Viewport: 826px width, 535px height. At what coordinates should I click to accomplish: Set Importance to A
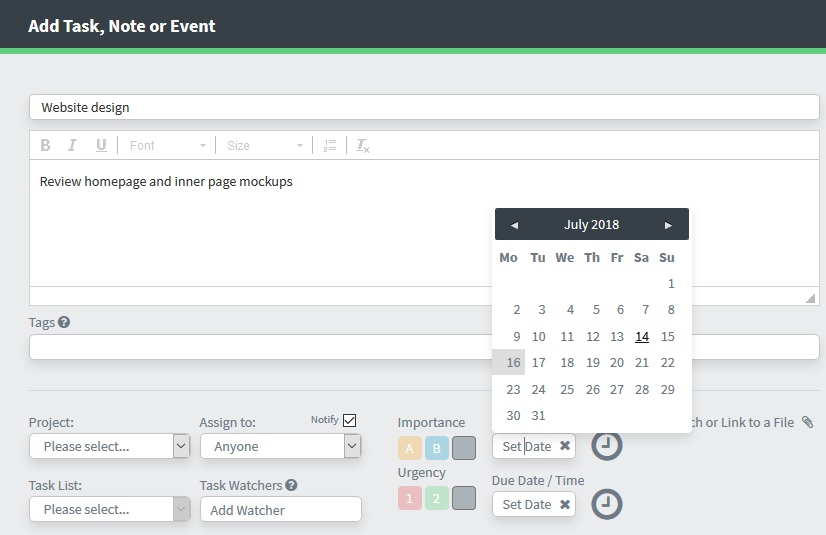point(410,448)
